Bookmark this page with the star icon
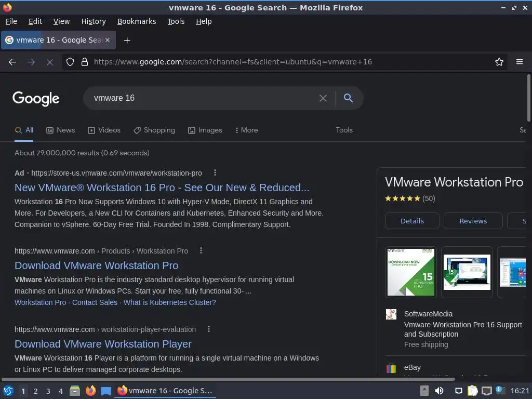532x399 pixels. coord(499,62)
